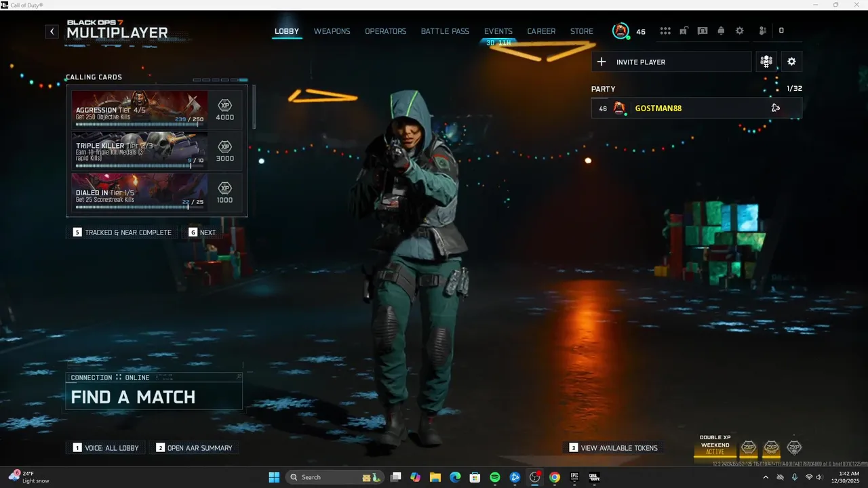Open Microsoft Edge from the taskbar
Viewport: 868px width, 488px height.
455,477
